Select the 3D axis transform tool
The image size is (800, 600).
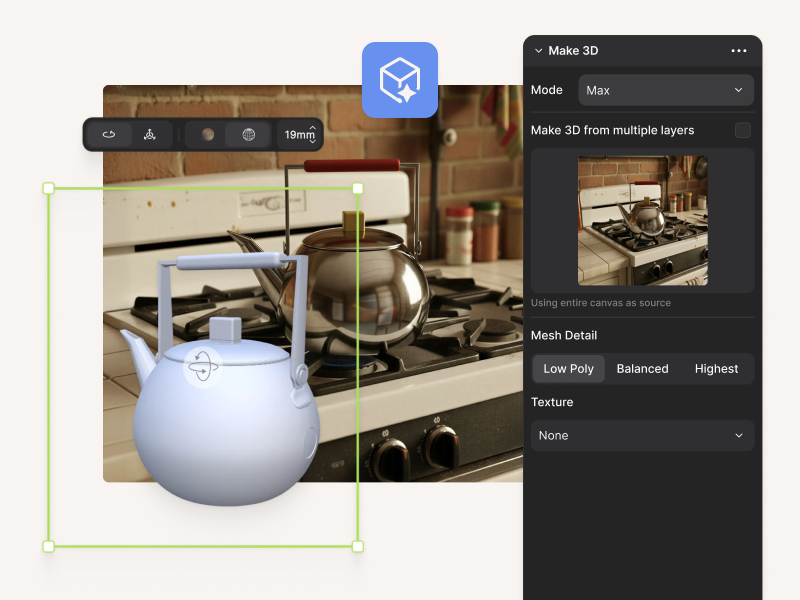(149, 134)
